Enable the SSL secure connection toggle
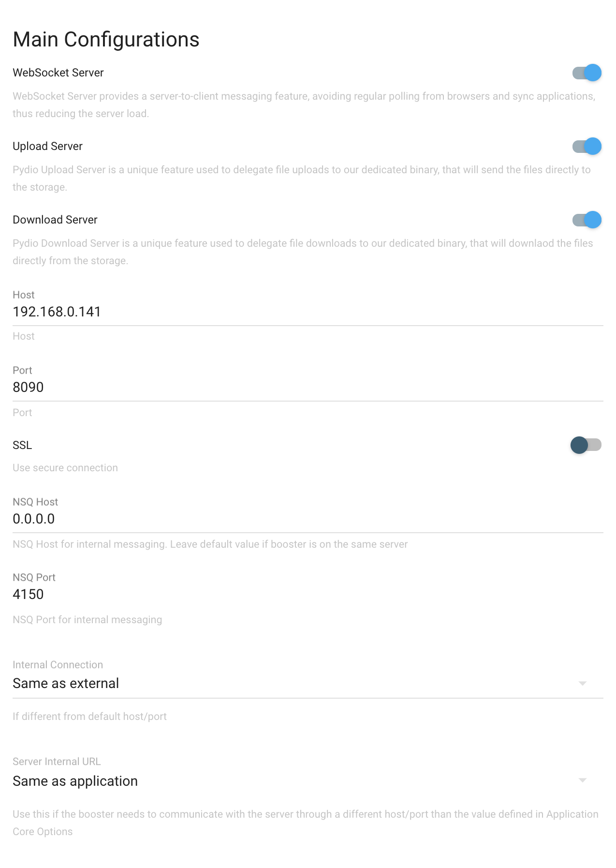 pyautogui.click(x=586, y=445)
